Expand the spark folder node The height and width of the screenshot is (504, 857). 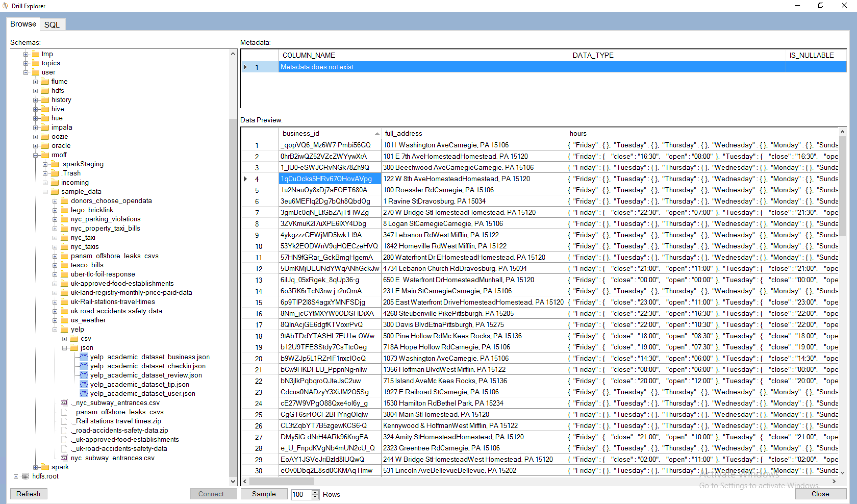coord(35,467)
